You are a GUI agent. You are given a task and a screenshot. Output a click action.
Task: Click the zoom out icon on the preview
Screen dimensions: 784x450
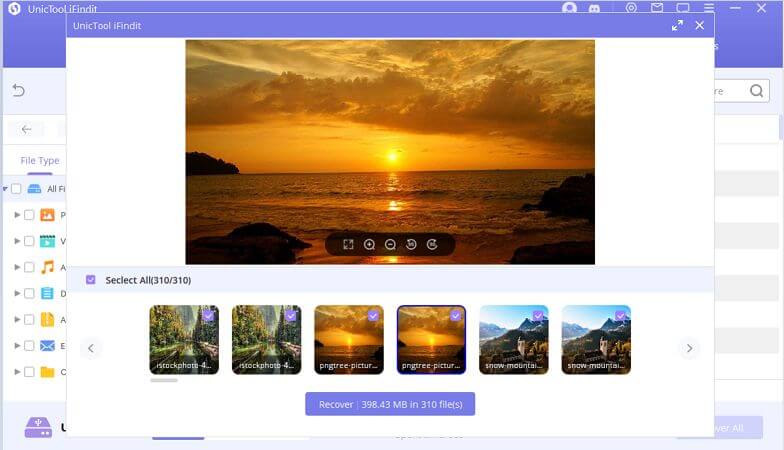(390, 244)
